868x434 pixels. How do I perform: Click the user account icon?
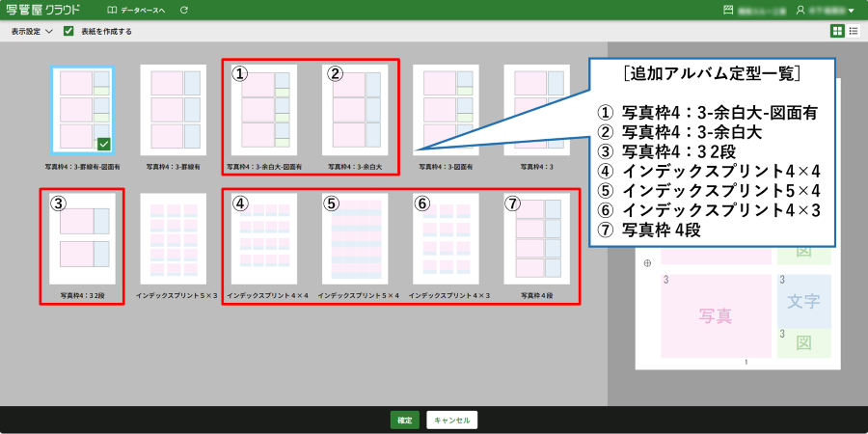pos(800,10)
